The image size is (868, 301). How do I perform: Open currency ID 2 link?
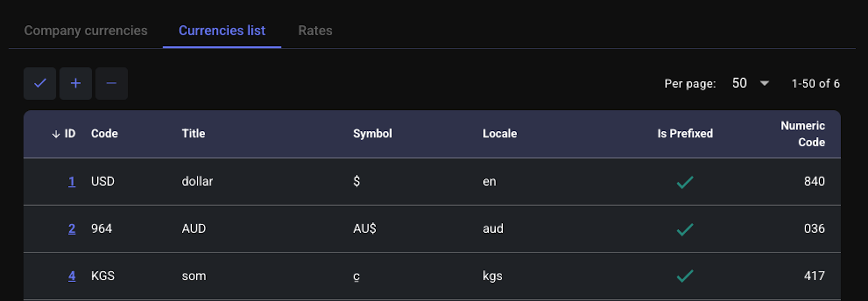click(72, 229)
